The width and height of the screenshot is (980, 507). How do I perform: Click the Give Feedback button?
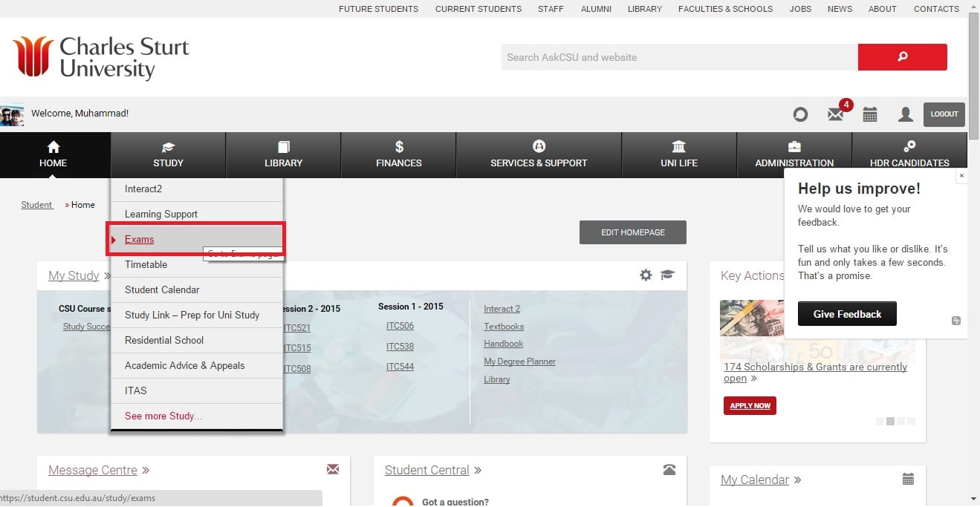tap(847, 314)
